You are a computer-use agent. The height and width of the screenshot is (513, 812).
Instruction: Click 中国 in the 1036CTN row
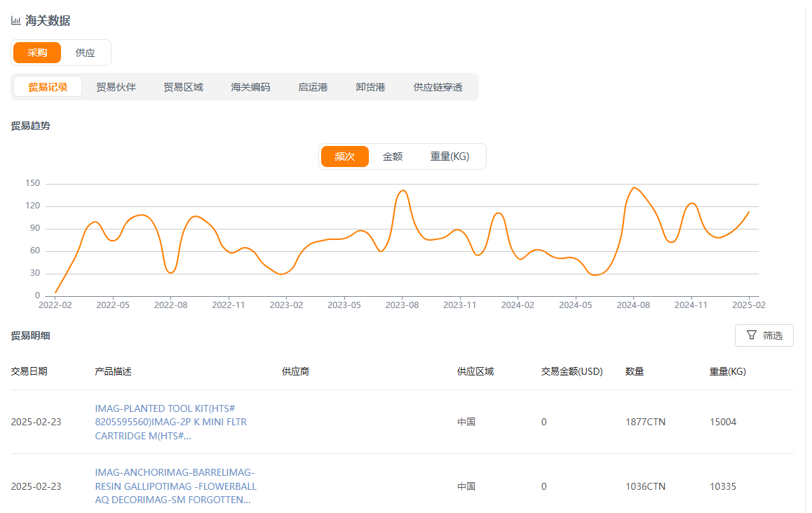pos(466,486)
